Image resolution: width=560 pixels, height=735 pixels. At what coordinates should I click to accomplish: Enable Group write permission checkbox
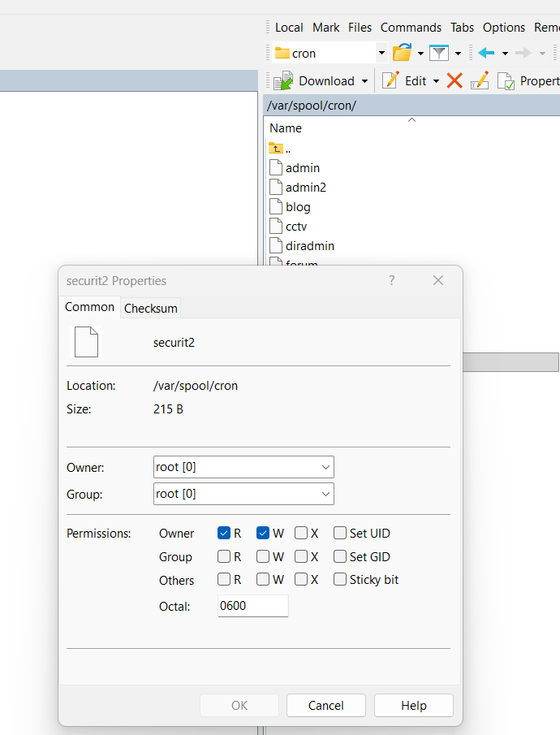coord(263,557)
